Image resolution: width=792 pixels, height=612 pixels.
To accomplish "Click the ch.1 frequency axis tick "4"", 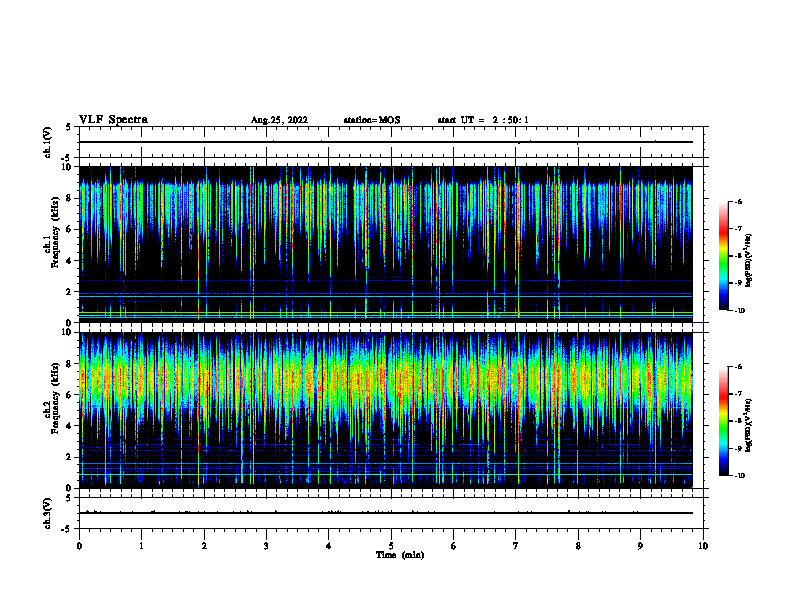I will [x=70, y=261].
